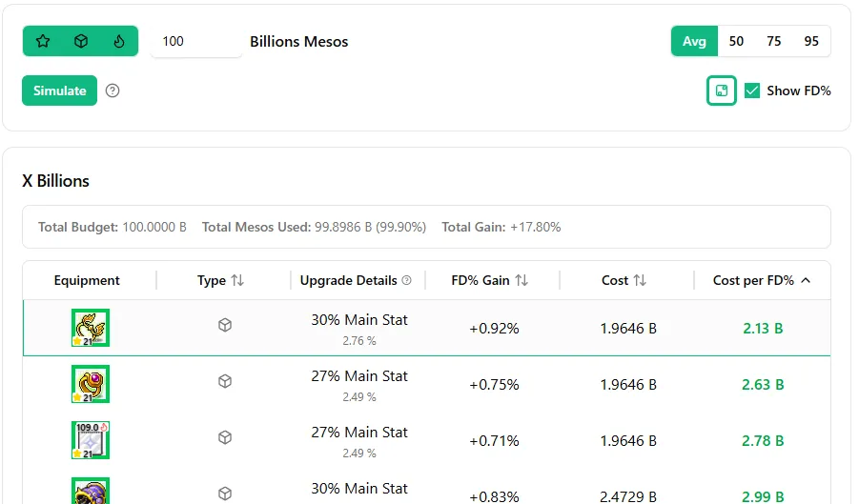Toggle Cost per FD% sort chevron

[x=806, y=280]
